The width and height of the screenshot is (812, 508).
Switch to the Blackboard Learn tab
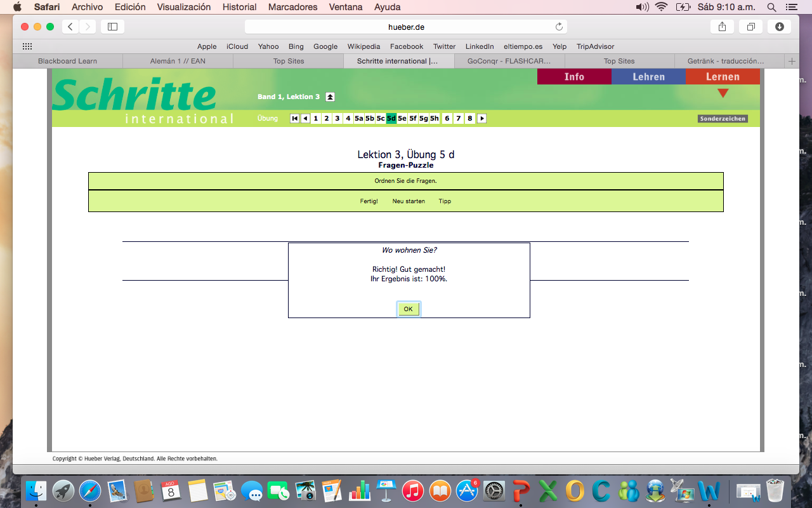(67, 61)
